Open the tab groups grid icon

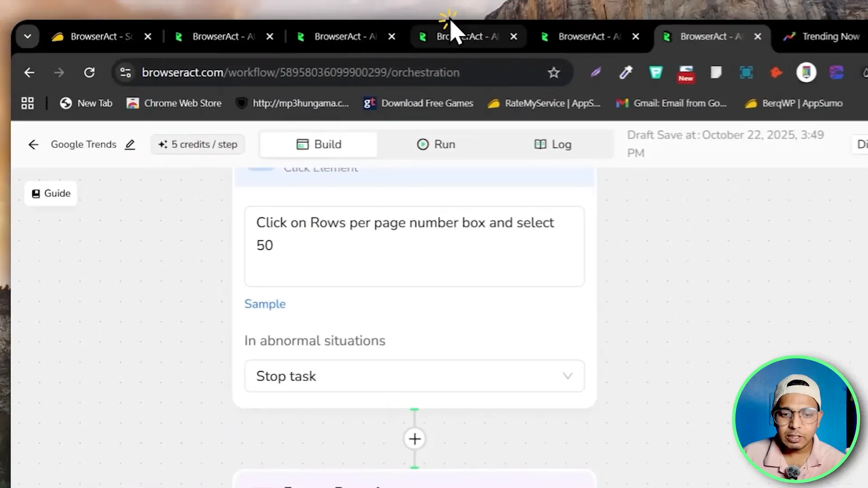pyautogui.click(x=27, y=103)
